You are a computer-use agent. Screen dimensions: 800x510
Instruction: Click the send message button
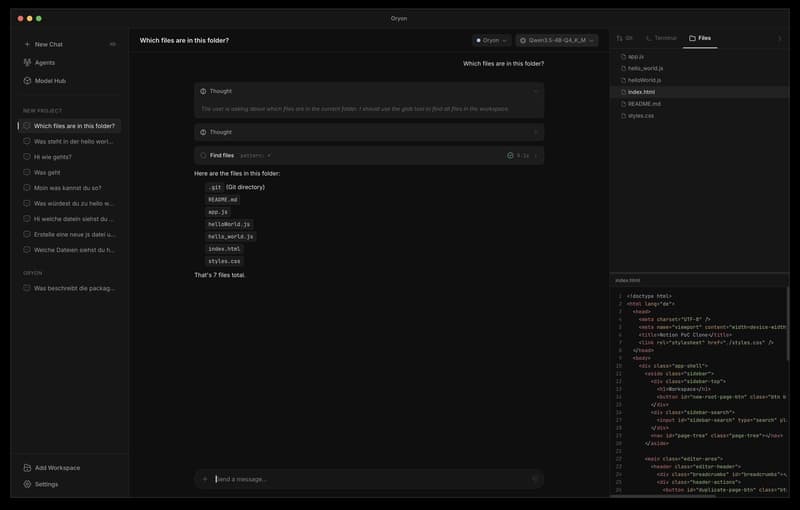535,478
